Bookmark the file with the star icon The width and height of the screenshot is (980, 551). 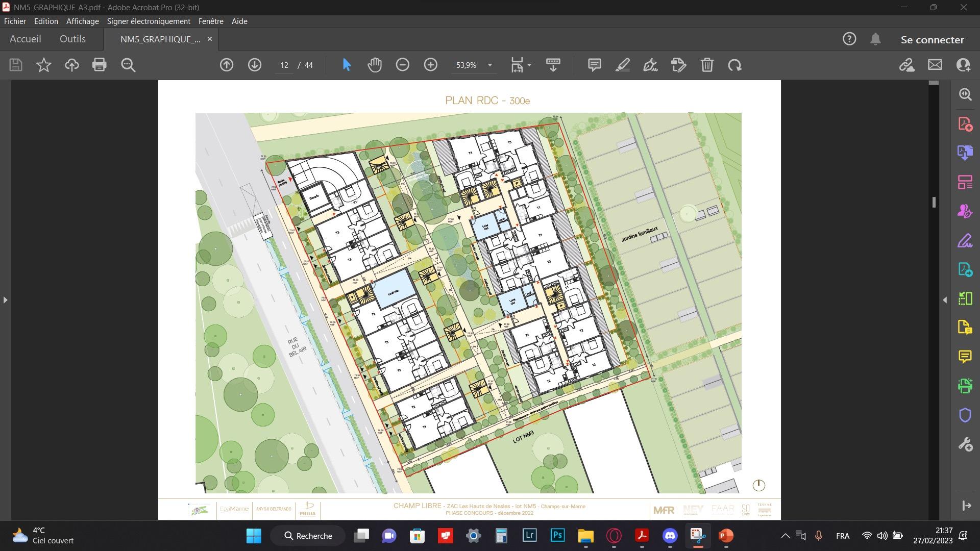(x=44, y=65)
